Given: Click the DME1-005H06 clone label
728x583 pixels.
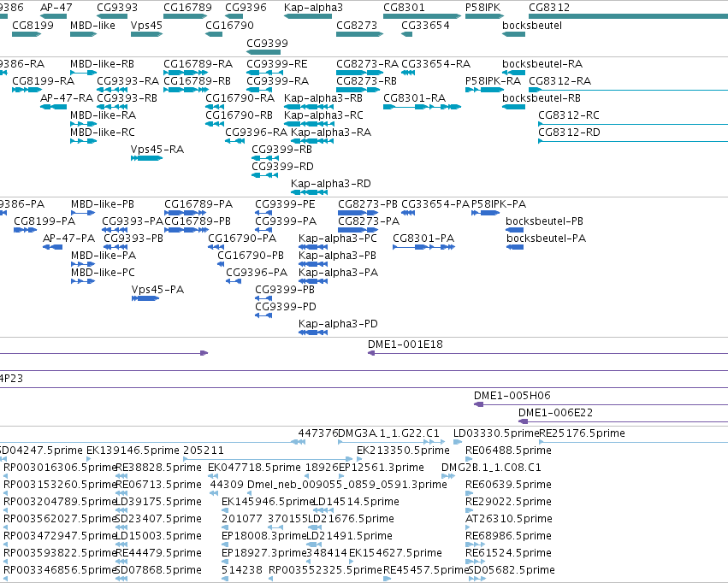Looking at the screenshot, I should point(512,396).
